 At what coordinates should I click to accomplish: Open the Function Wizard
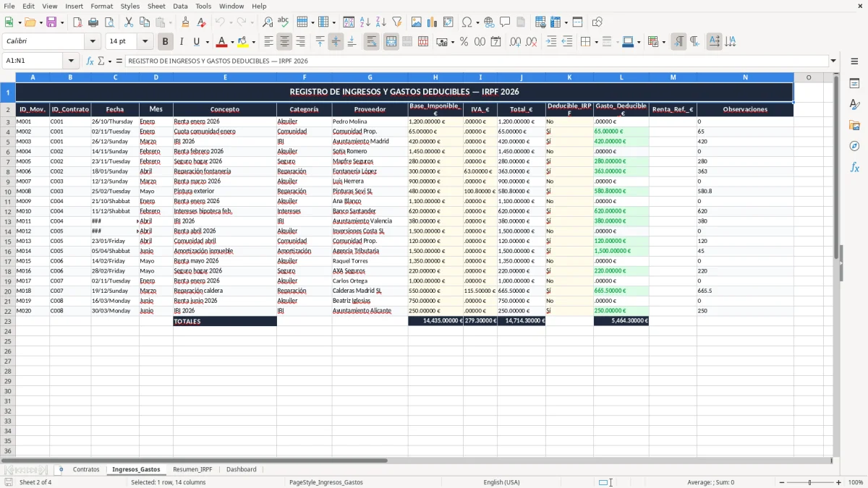[x=90, y=61]
